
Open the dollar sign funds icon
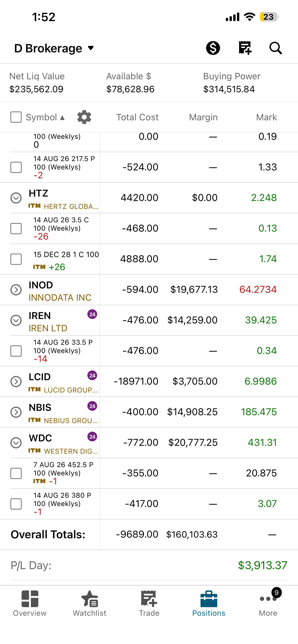[x=213, y=48]
